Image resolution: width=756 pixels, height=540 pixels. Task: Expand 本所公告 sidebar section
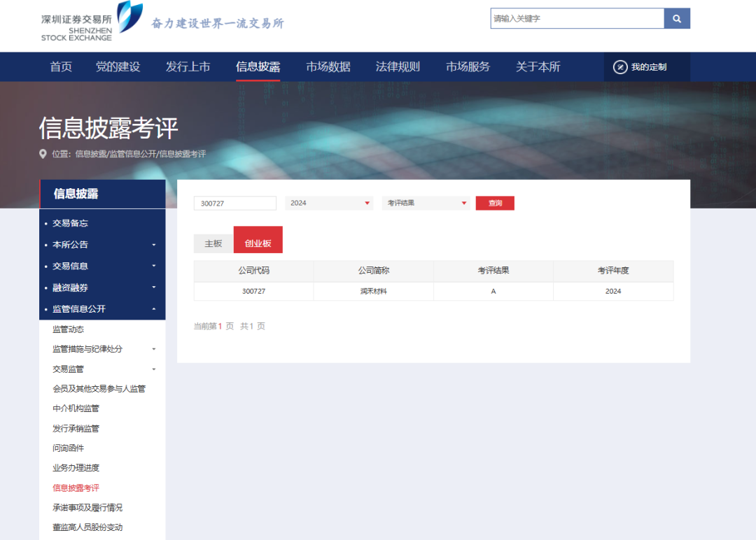(x=153, y=245)
